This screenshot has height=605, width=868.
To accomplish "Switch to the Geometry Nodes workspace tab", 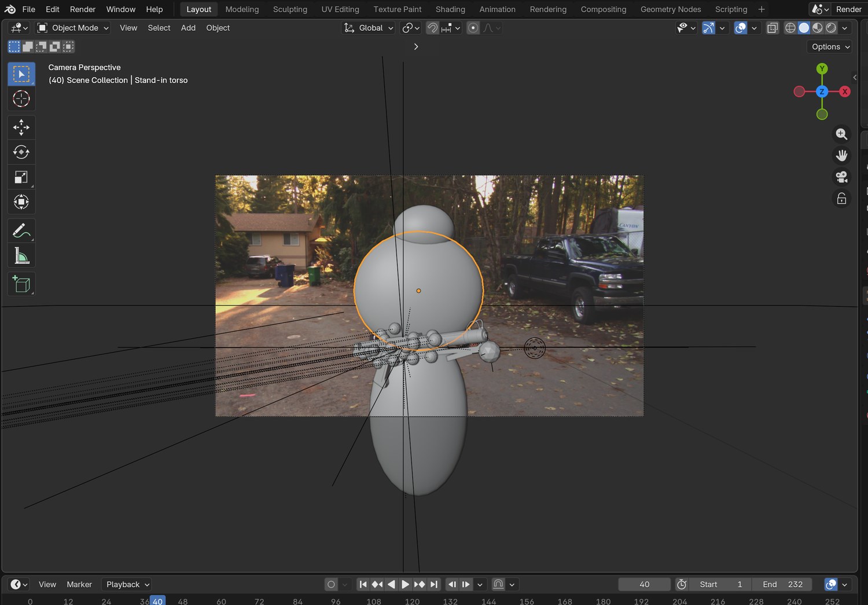I will click(671, 9).
